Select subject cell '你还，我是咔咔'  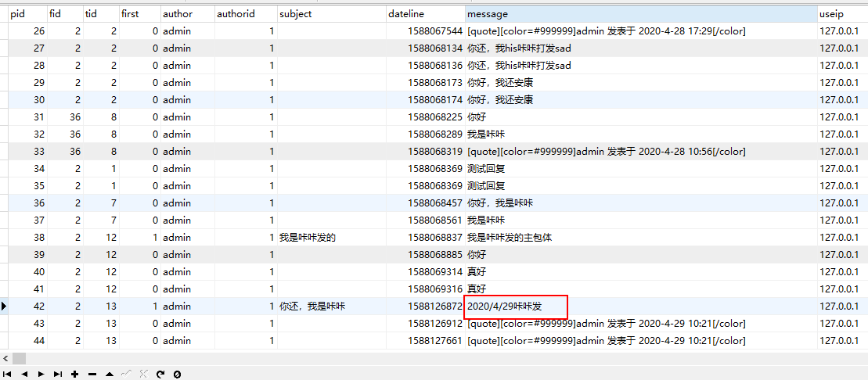[332, 306]
